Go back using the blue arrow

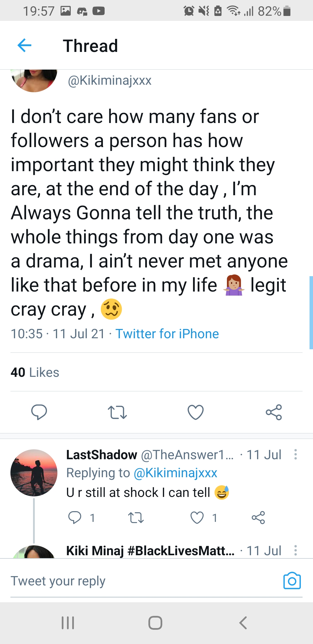click(24, 46)
